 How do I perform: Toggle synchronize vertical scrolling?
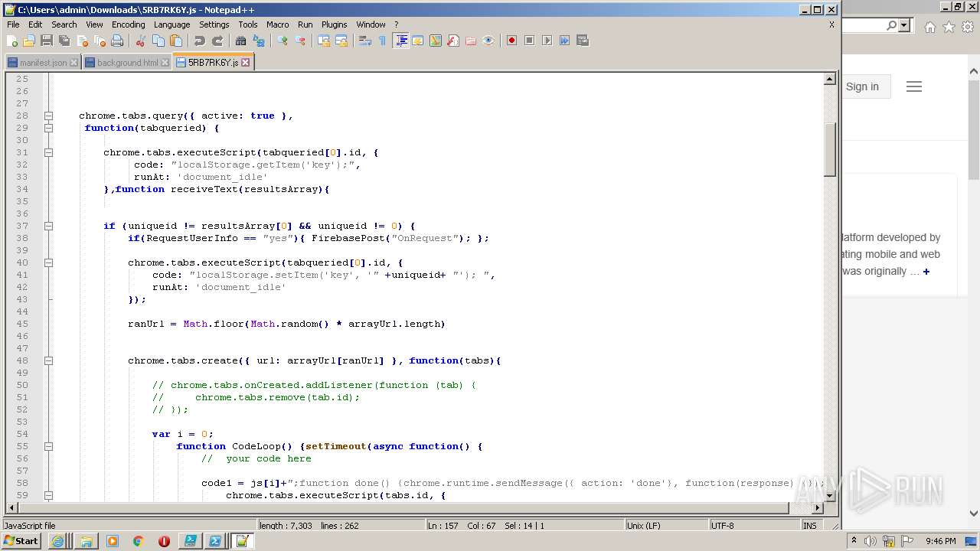pyautogui.click(x=324, y=41)
